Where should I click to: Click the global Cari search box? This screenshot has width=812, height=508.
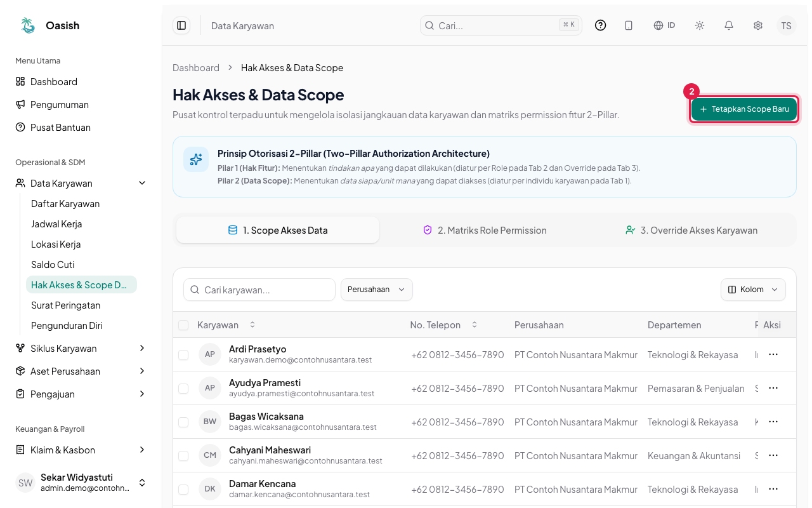click(501, 25)
